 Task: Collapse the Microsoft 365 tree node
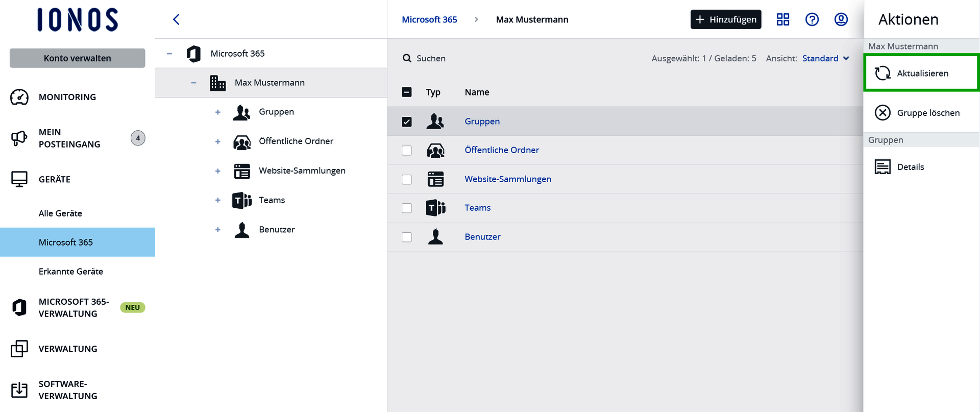(169, 54)
